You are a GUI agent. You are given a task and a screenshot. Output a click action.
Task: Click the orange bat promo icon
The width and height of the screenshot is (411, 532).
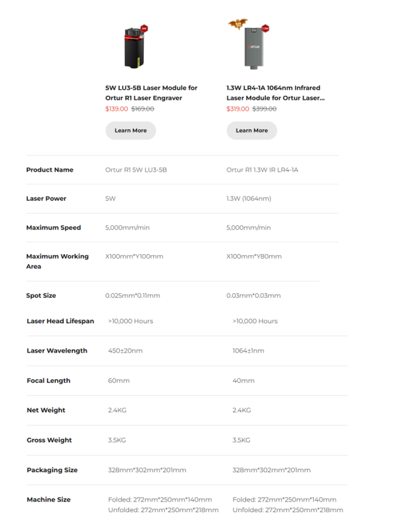click(x=237, y=25)
